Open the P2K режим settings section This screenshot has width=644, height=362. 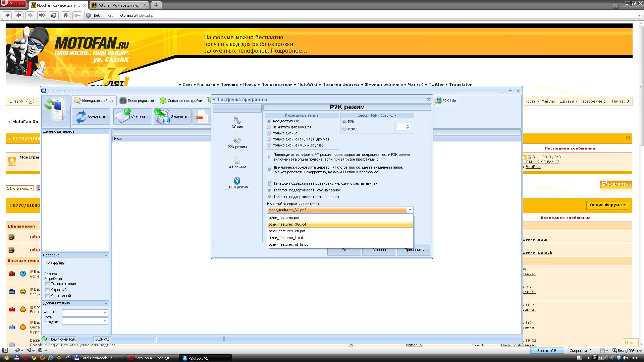click(x=237, y=142)
